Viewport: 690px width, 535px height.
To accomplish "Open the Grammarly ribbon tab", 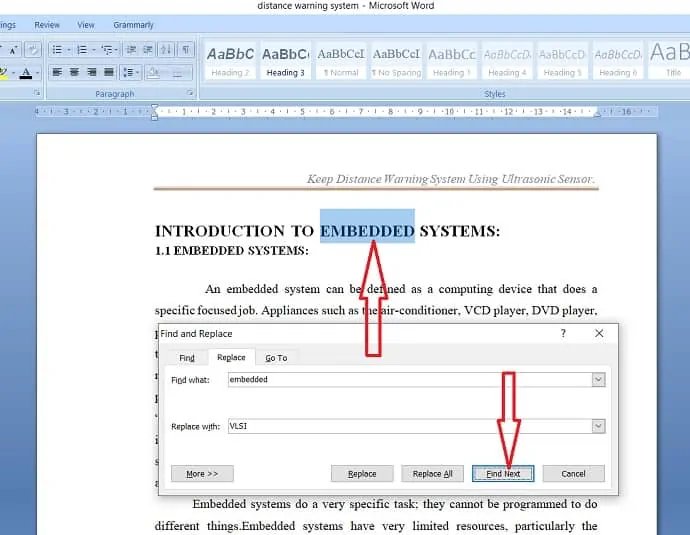I will pyautogui.click(x=133, y=25).
